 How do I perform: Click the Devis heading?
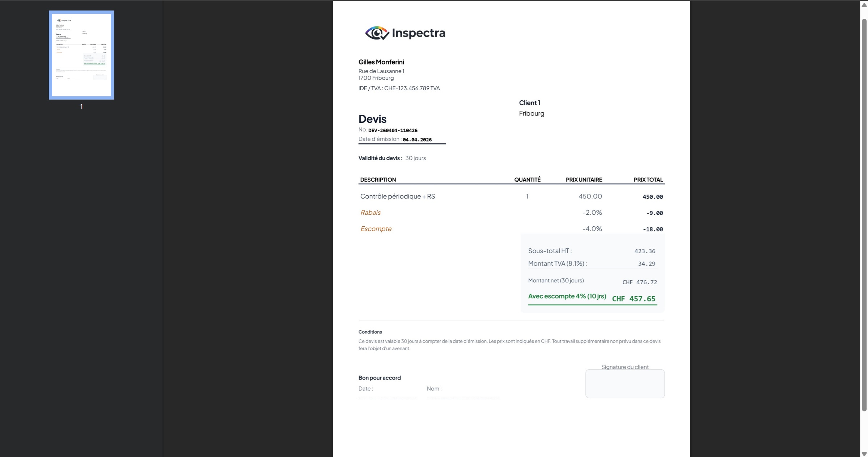tap(372, 119)
